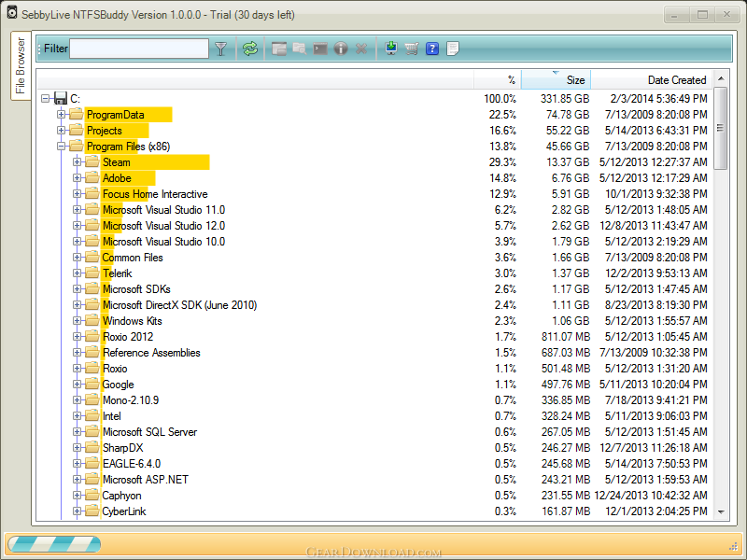Click the SharpDX folder icon
This screenshot has height=560, width=747.
tap(92, 448)
